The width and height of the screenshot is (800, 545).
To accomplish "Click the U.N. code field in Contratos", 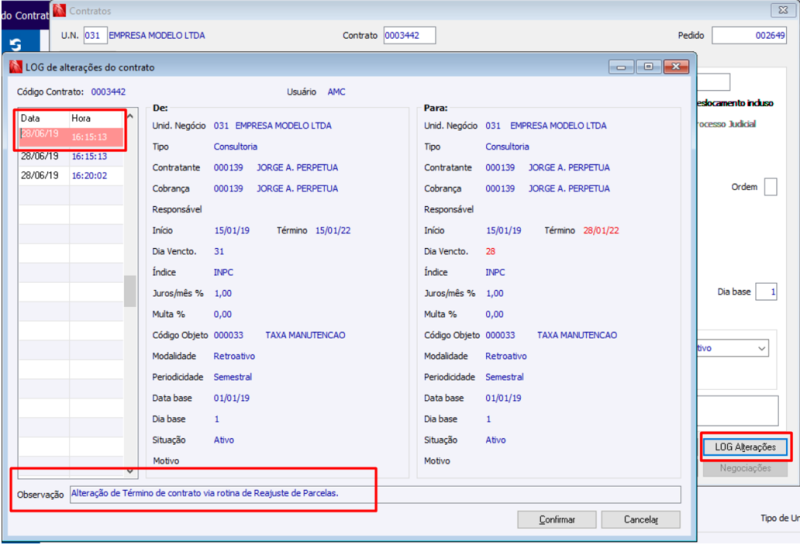I will coord(95,36).
